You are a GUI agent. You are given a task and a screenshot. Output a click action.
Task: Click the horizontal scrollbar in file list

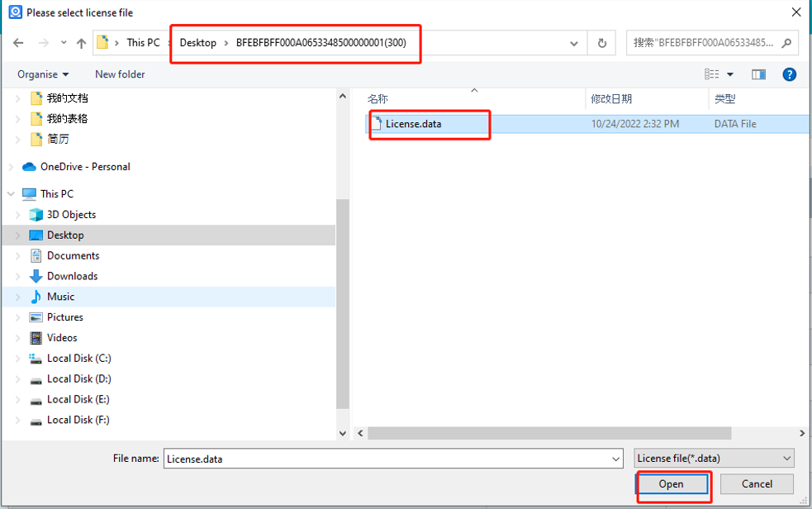point(549,433)
